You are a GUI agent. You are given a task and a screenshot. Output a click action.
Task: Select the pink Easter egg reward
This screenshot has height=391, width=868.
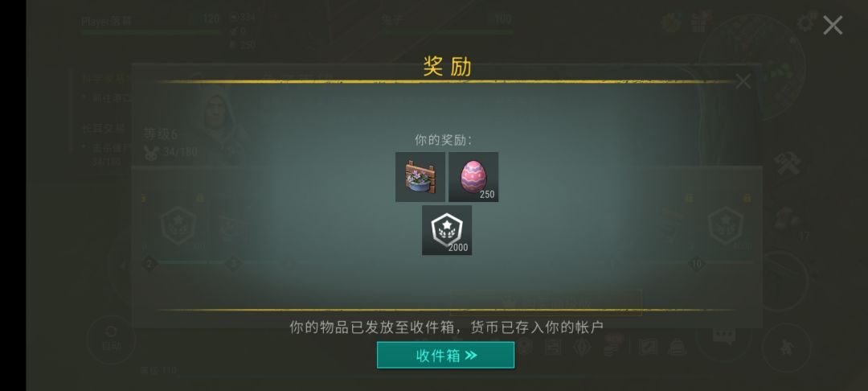point(473,177)
